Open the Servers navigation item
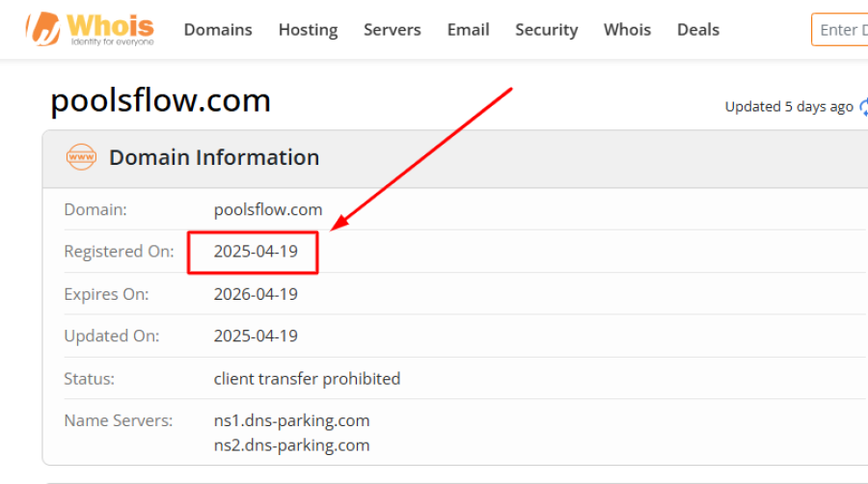Image resolution: width=868 pixels, height=484 pixels. (x=392, y=30)
